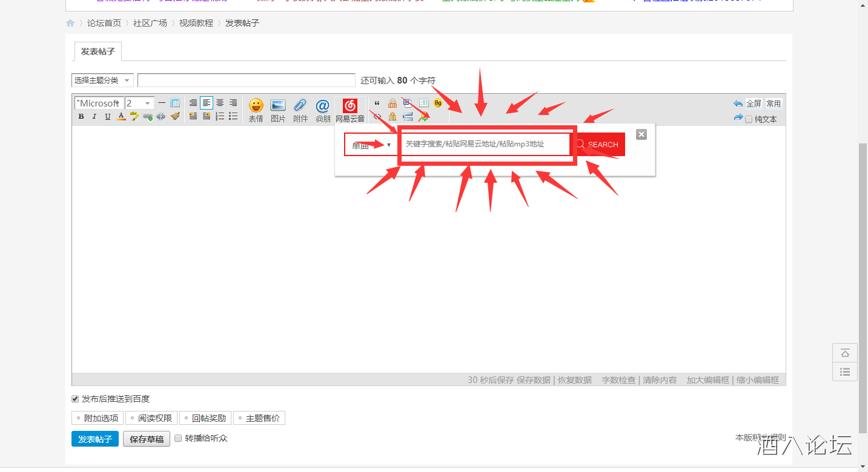This screenshot has height=472, width=868.
Task: Expand the 阅读权限 section
Action: 151,418
